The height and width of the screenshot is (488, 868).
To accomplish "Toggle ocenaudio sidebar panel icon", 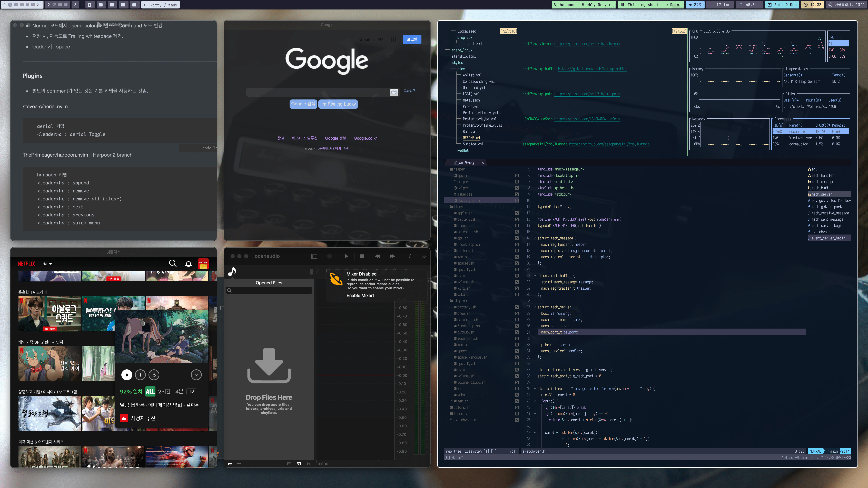I will coord(314,256).
